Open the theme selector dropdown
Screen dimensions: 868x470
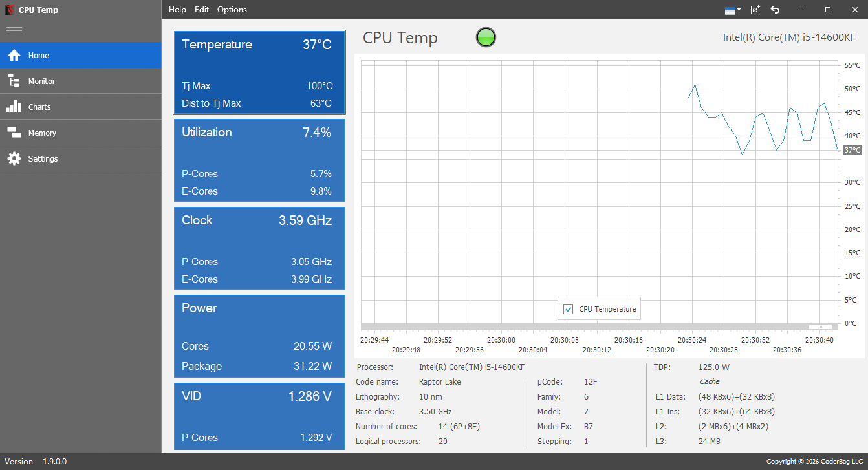point(733,10)
